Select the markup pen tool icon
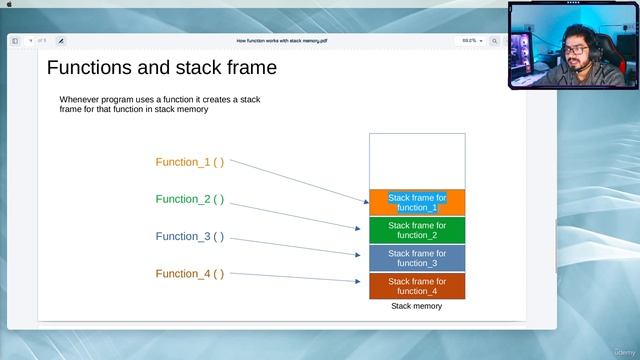 pyautogui.click(x=60, y=41)
